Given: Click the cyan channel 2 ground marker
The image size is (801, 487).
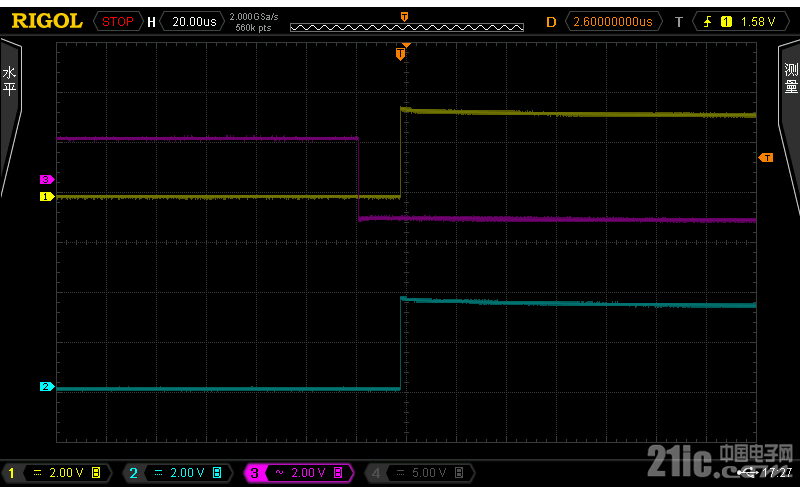Looking at the screenshot, I should click(46, 386).
